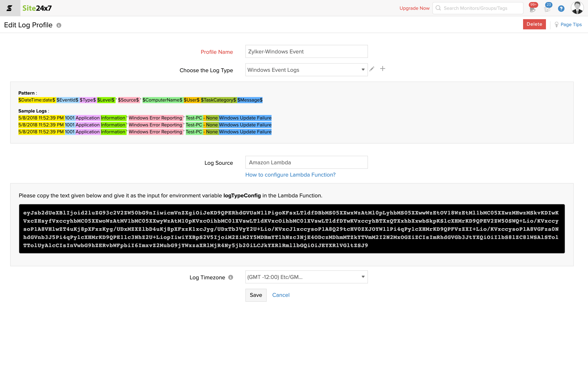
Task: Open the user profile avatar
Action: 577,8
